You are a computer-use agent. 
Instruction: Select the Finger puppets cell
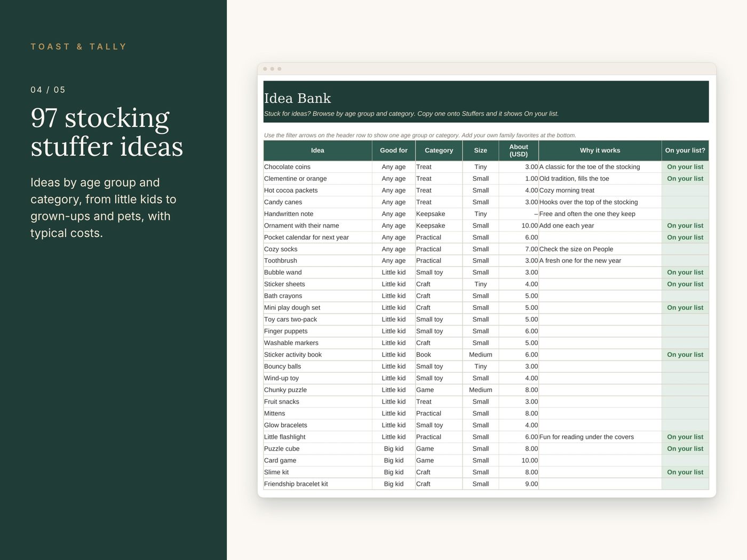tap(317, 331)
